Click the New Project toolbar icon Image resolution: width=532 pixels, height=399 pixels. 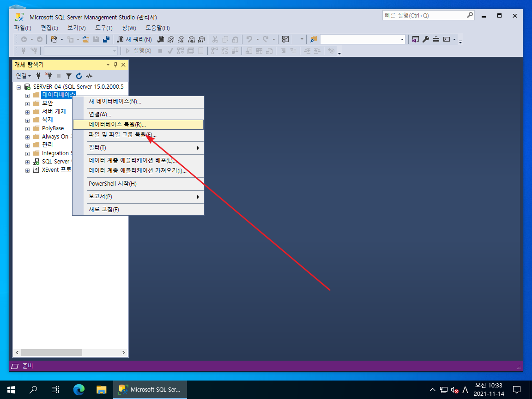tap(54, 39)
